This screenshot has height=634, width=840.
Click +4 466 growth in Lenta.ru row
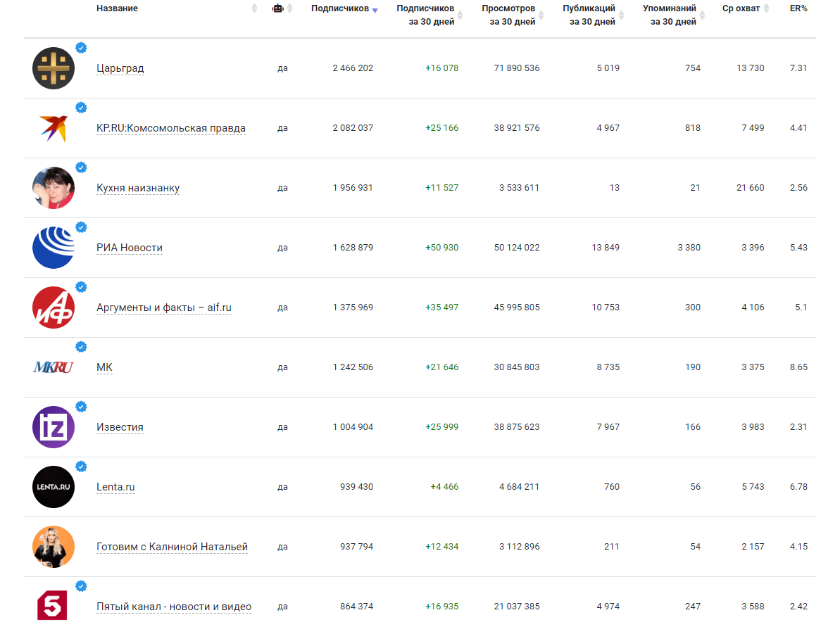click(x=444, y=487)
